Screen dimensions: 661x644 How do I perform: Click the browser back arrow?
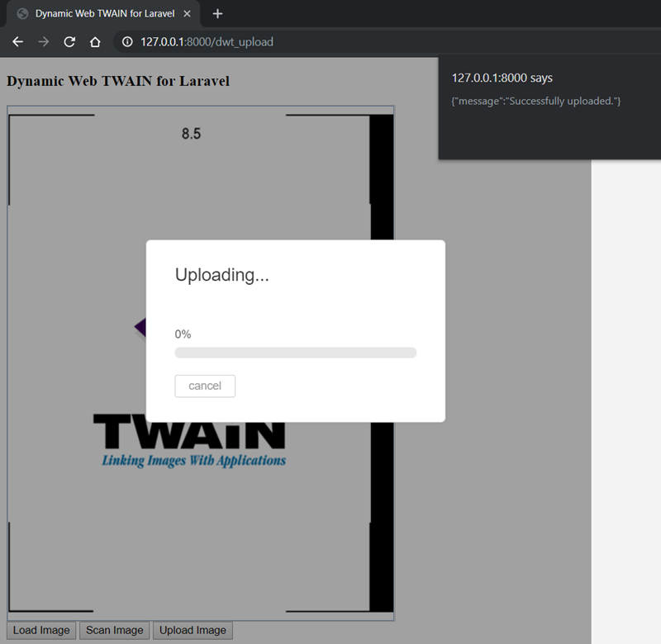[17, 42]
